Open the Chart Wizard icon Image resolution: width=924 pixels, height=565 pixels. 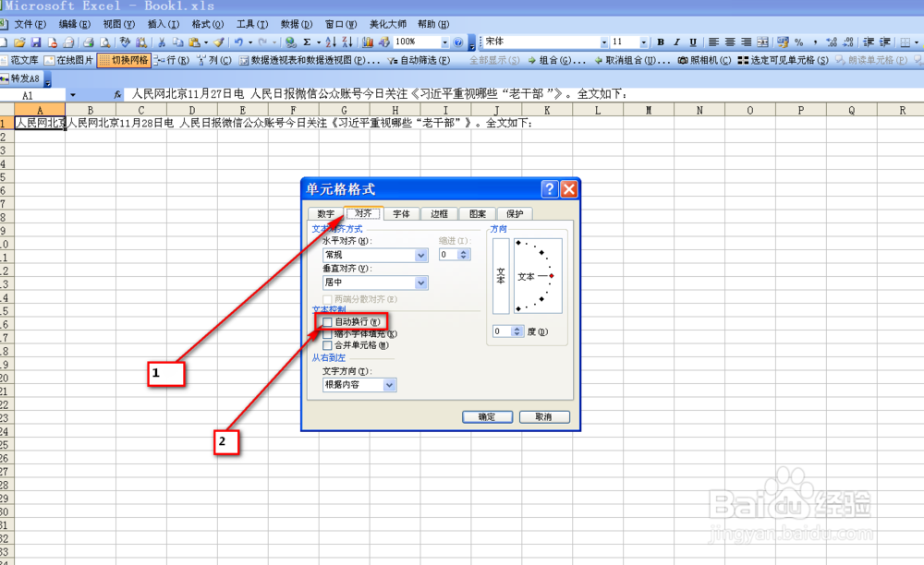click(x=368, y=42)
